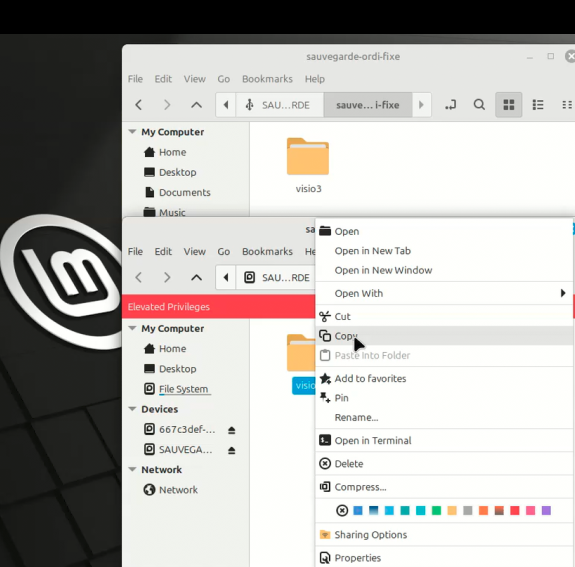Select Compress... from the context menu

coord(444,487)
